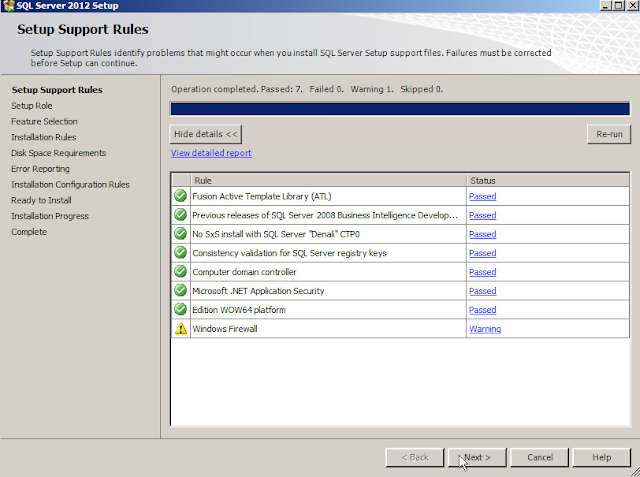Select Setup Role step in sidebar
The image size is (640, 477).
point(32,106)
